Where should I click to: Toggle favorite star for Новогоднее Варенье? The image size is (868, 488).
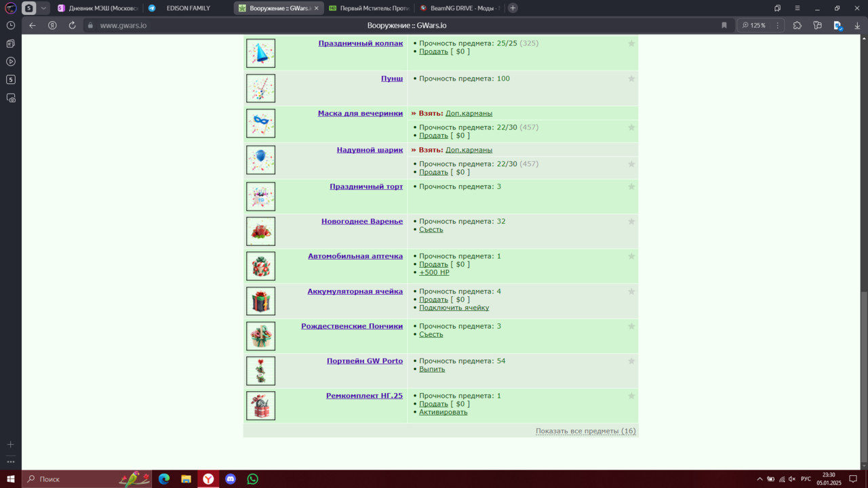tap(631, 222)
